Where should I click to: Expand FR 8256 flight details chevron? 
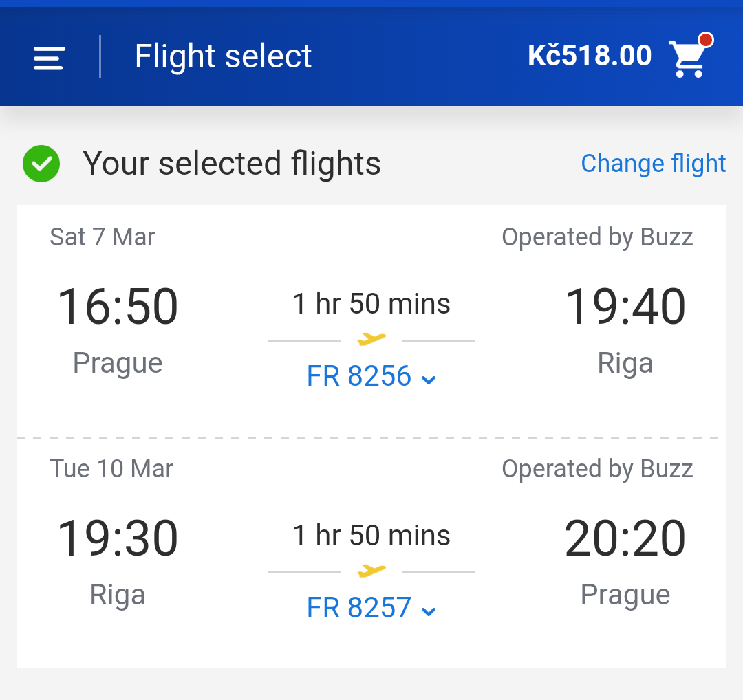tap(429, 380)
